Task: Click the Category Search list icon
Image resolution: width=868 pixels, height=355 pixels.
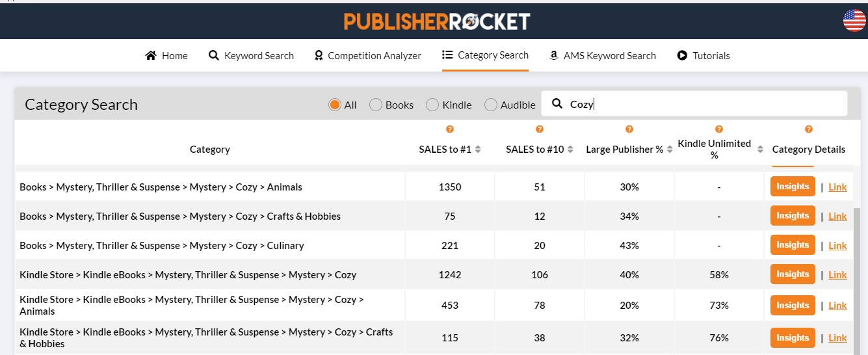Action: [447, 55]
